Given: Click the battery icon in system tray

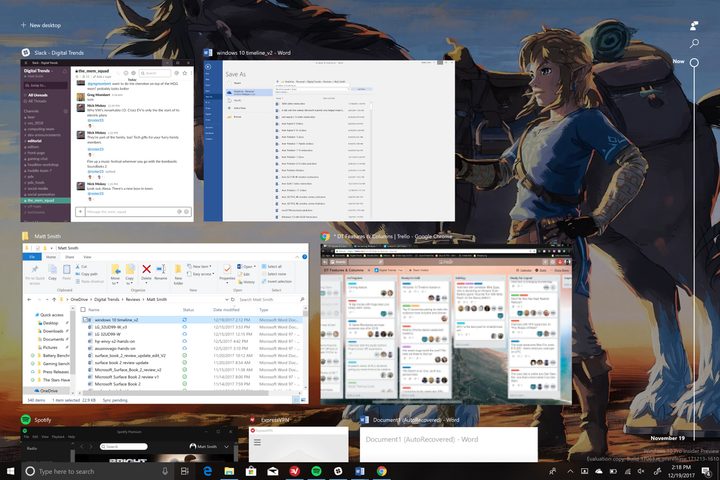Looking at the screenshot, I should [x=613, y=471].
